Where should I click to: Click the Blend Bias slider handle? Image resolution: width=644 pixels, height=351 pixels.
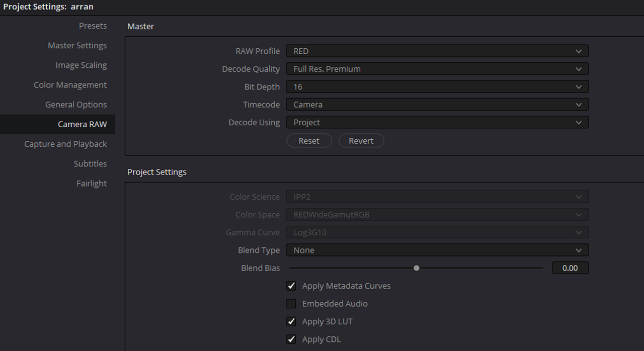pyautogui.click(x=416, y=268)
